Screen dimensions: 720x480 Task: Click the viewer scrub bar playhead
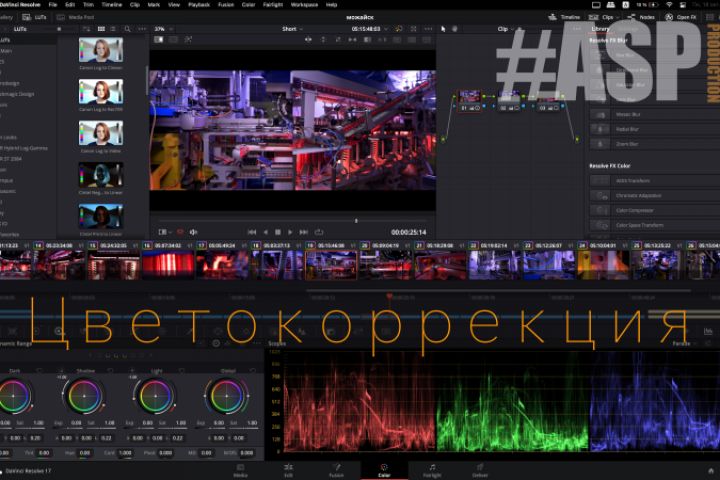click(x=356, y=221)
